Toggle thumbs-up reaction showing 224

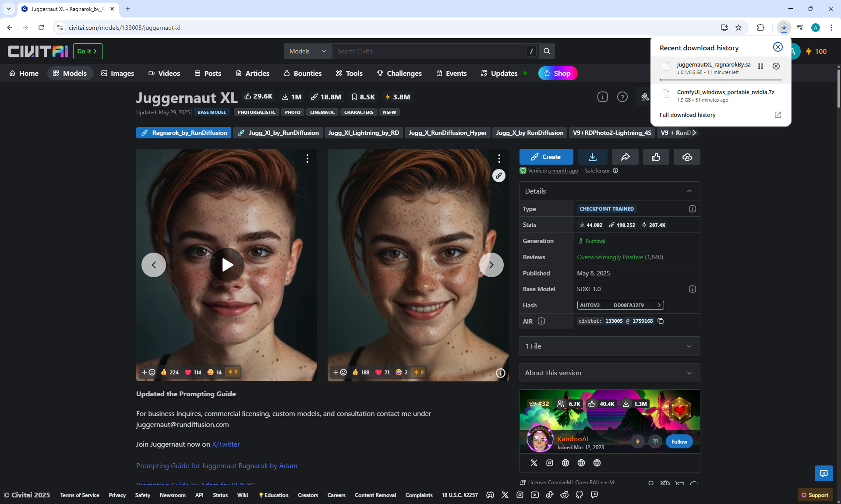coord(170,372)
